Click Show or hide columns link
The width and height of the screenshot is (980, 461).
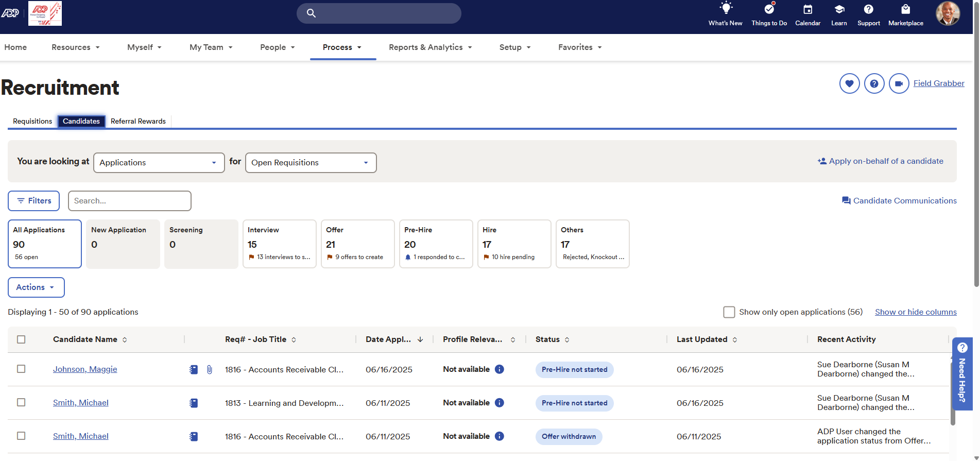(x=916, y=312)
